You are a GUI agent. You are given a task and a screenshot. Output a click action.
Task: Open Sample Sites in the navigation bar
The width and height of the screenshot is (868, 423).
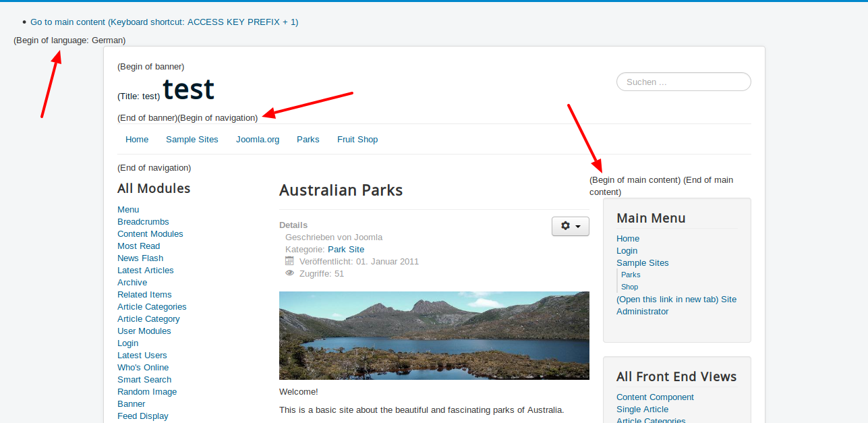click(x=192, y=139)
